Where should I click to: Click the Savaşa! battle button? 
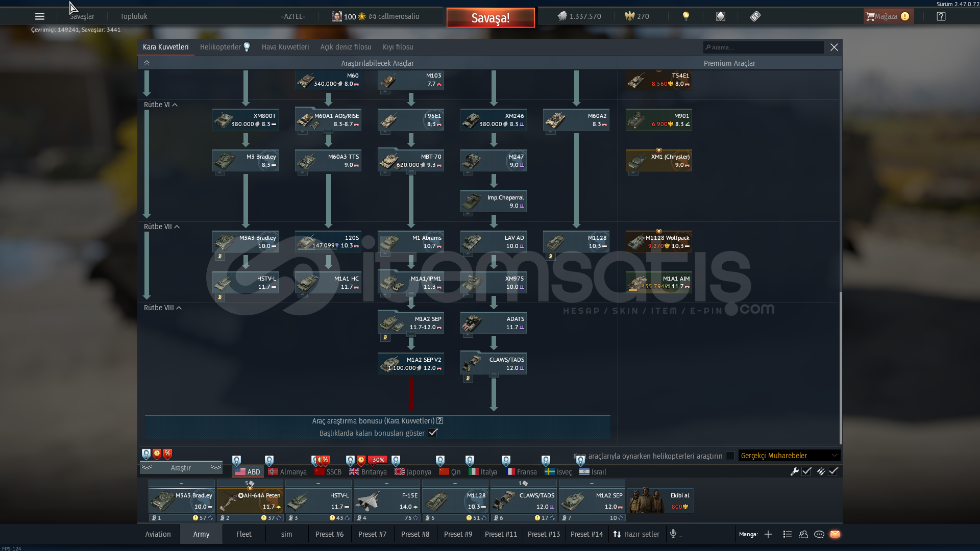491,18
